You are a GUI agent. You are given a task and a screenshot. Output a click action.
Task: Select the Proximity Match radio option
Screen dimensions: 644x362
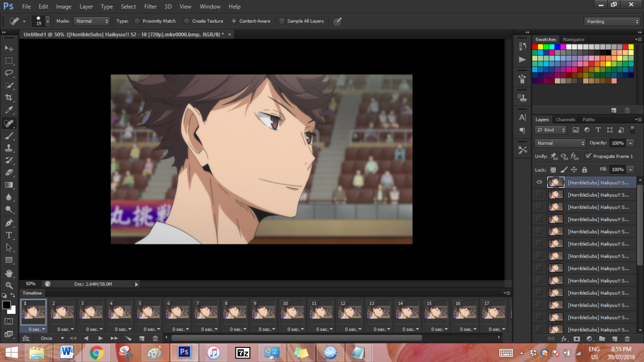pyautogui.click(x=137, y=21)
